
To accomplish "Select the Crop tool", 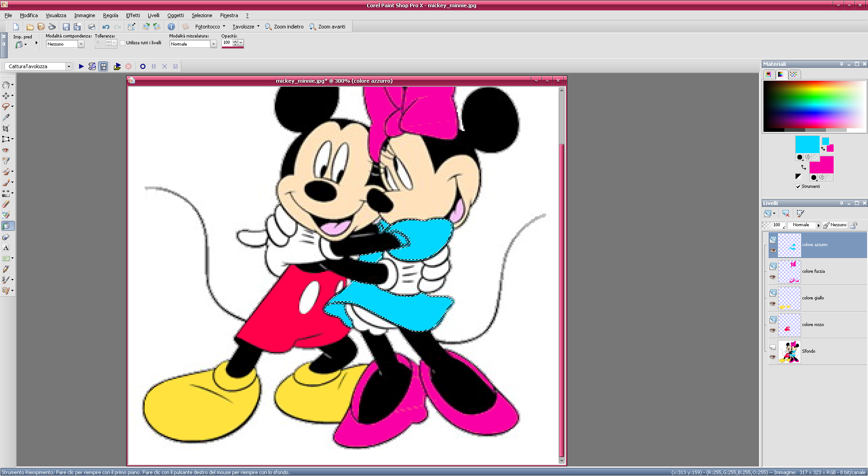I will click(6, 128).
